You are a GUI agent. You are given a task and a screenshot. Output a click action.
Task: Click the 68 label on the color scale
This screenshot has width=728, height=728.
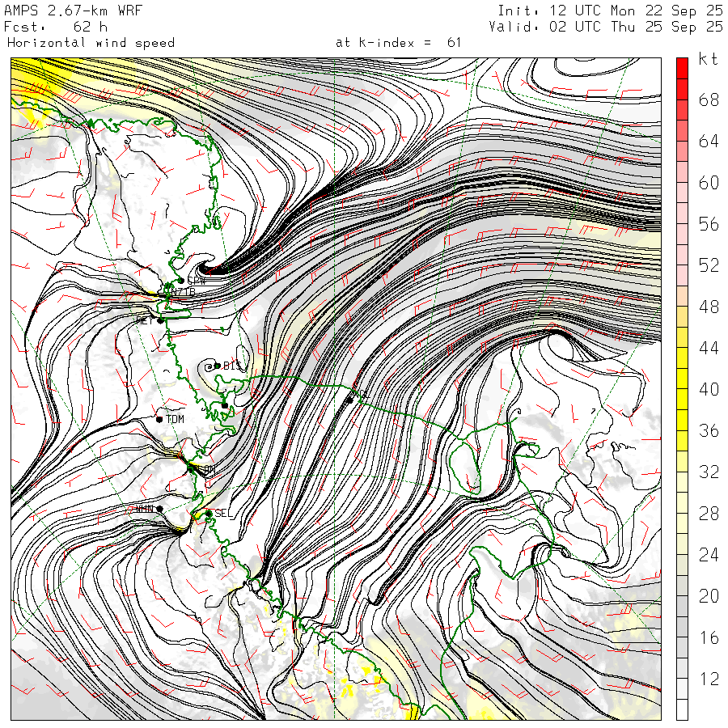(x=709, y=100)
